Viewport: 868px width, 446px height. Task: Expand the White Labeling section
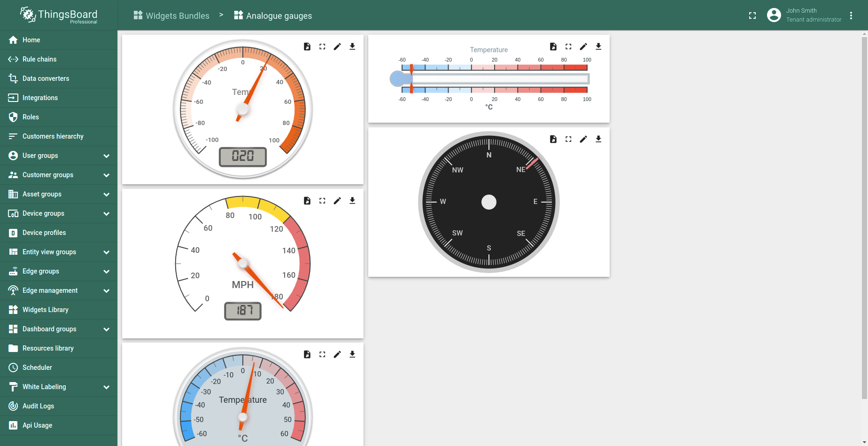tap(107, 387)
